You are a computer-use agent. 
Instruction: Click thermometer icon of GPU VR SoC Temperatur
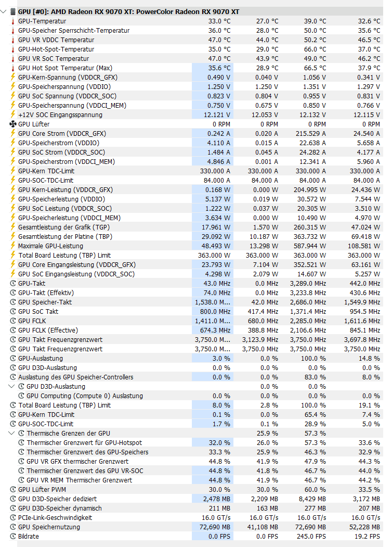coord(13,59)
